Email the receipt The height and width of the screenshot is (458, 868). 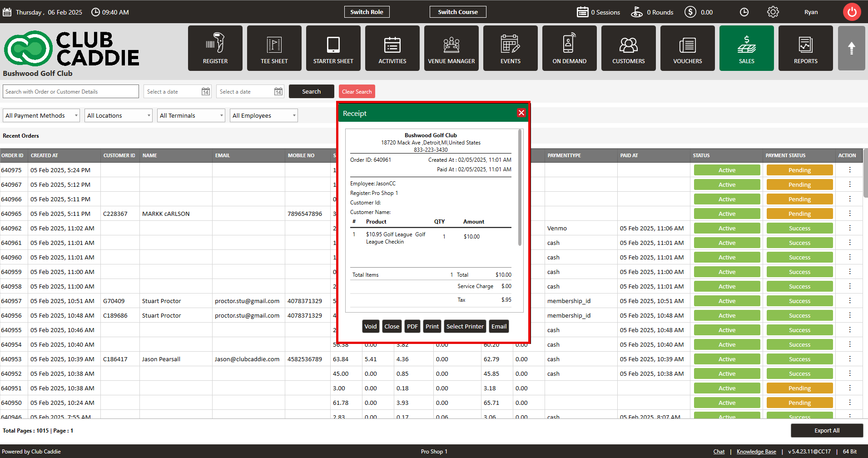pos(499,326)
